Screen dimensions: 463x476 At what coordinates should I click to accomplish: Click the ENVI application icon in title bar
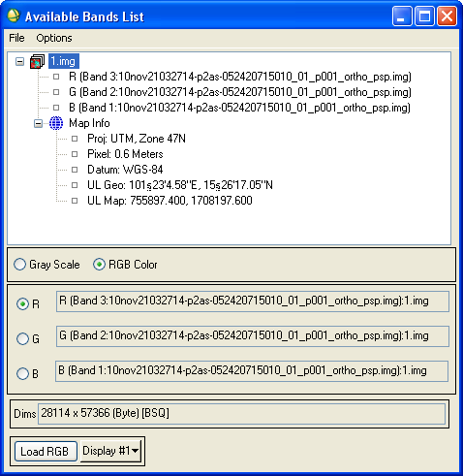pos(14,16)
